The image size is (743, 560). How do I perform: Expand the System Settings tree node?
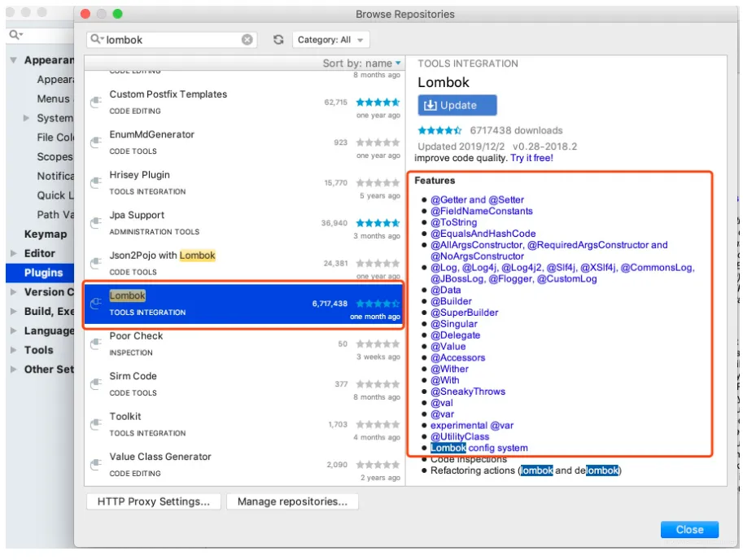(27, 118)
